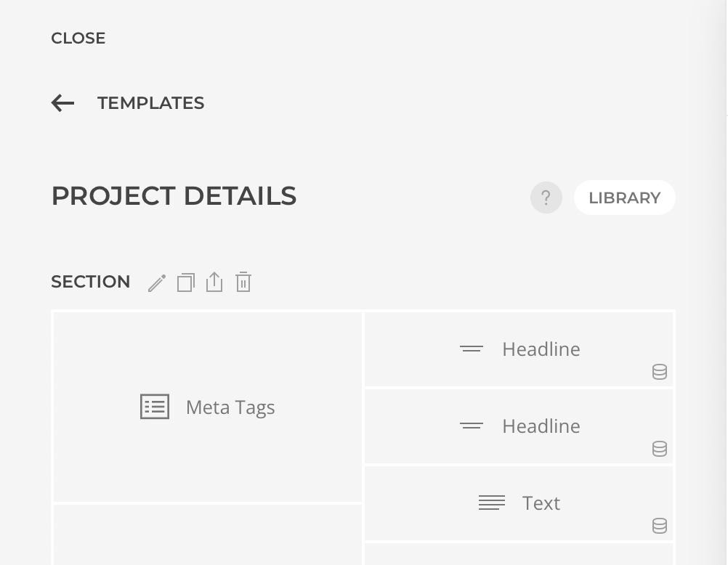
Task: Export the section with the share icon
Action: 214,282
